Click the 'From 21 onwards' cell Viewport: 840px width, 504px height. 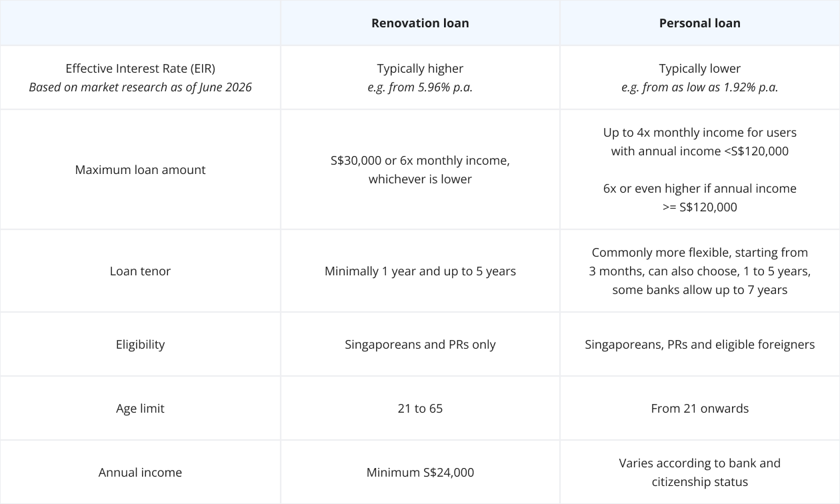(x=699, y=408)
